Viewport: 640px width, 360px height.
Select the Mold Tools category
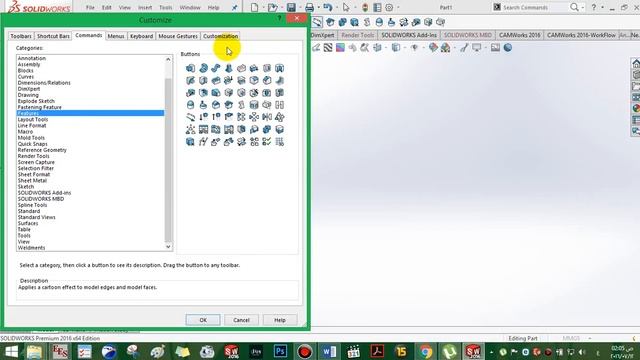pos(90,138)
